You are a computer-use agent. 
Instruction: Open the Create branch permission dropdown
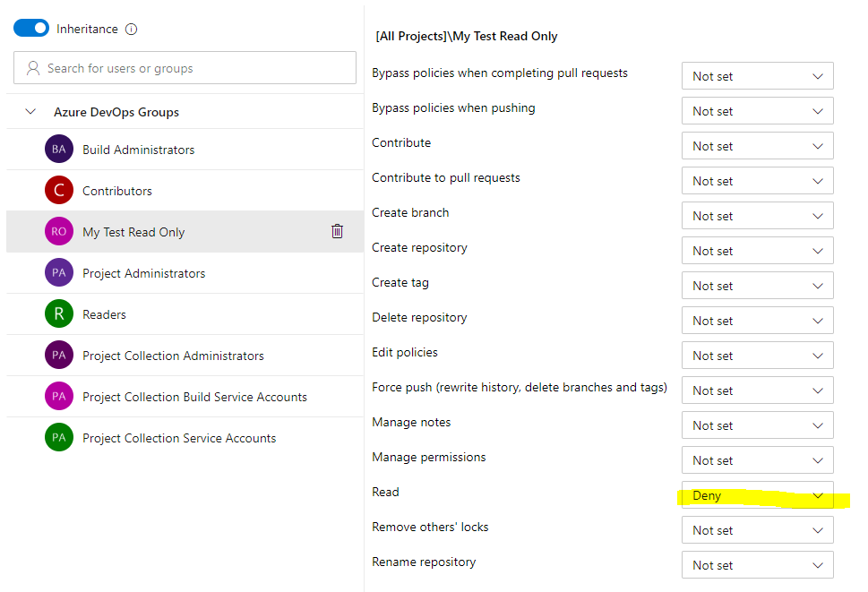click(x=757, y=216)
